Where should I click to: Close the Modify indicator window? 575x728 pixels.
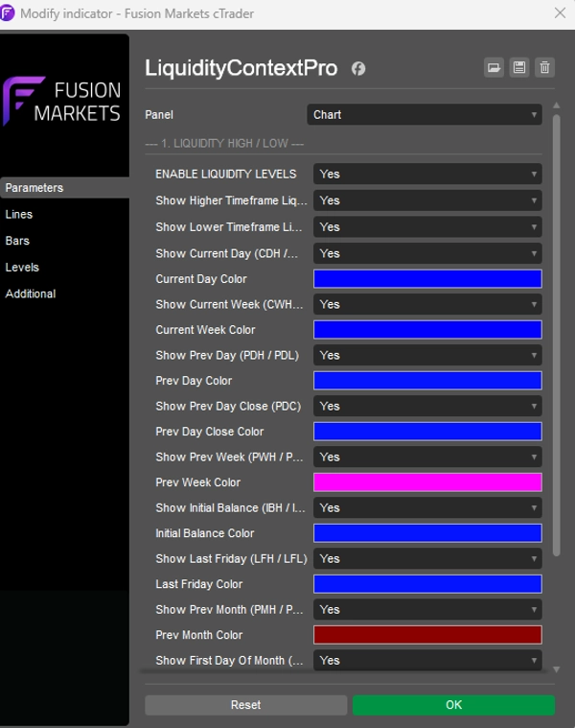pos(561,13)
